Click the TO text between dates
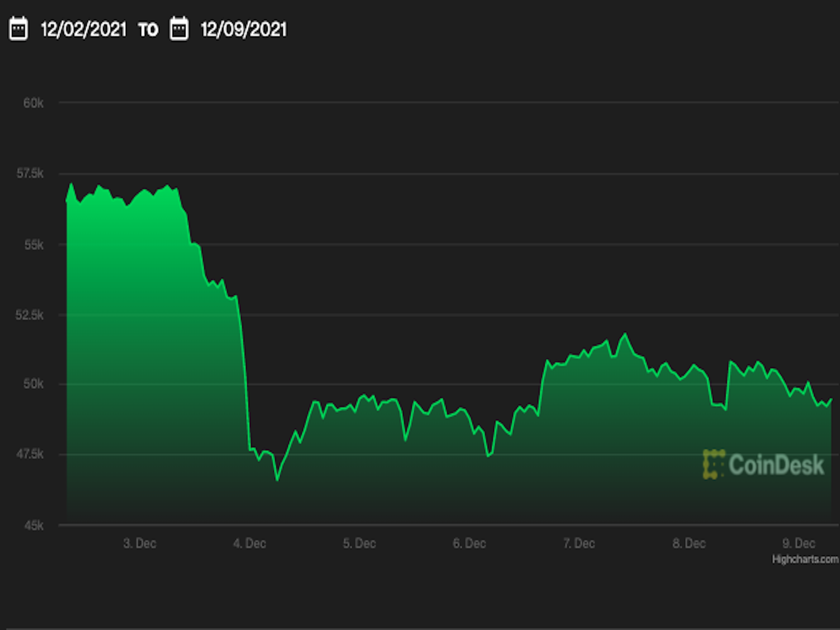This screenshot has height=630, width=840. coord(148,30)
